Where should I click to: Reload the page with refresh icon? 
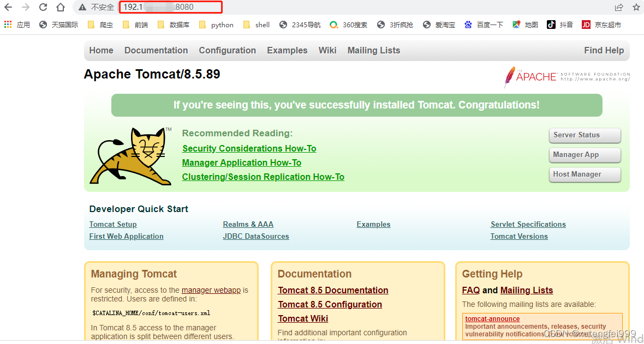click(x=43, y=7)
